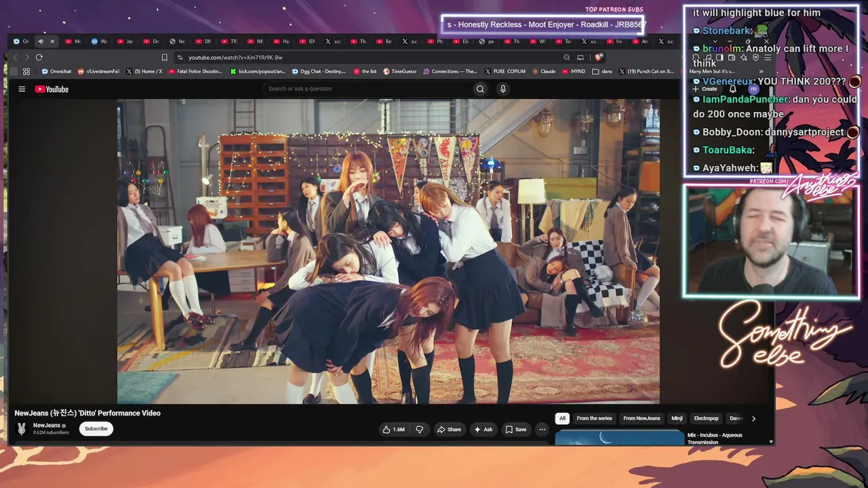Go back using the browser back arrow
This screenshot has height=488, width=868.
click(x=15, y=58)
